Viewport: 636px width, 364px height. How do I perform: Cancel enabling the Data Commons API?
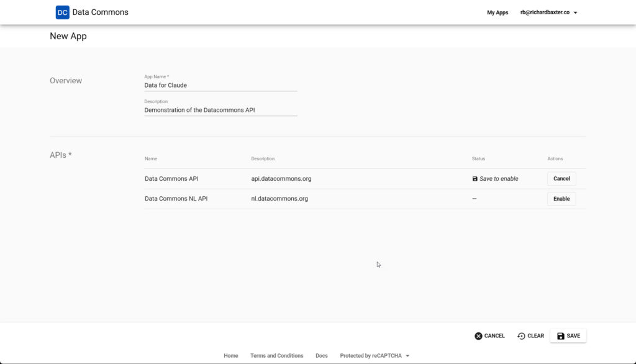coord(561,178)
